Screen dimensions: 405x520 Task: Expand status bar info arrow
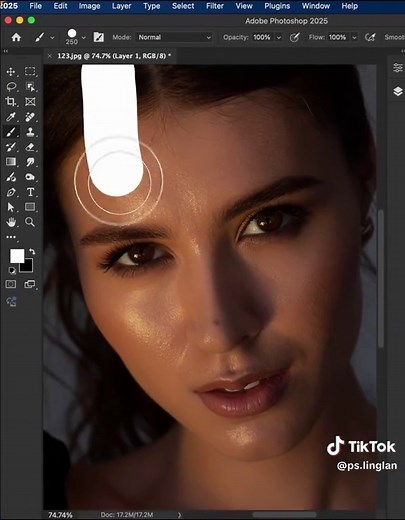[179, 515]
